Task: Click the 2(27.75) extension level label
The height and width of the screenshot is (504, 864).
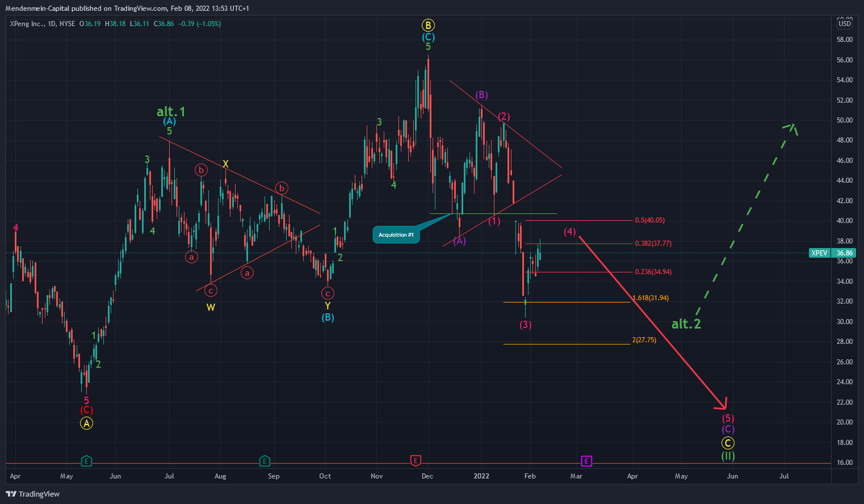Action: 644,340
